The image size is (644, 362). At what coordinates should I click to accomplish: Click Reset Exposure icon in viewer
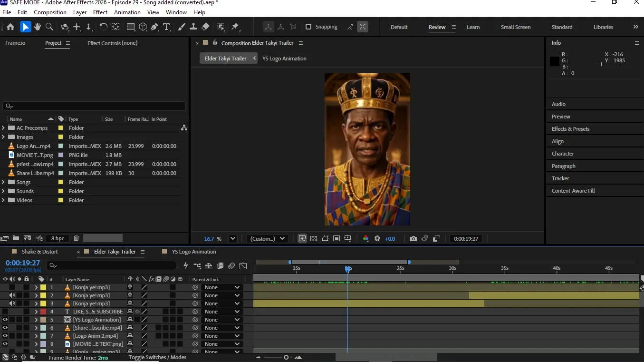pyautogui.click(x=377, y=239)
